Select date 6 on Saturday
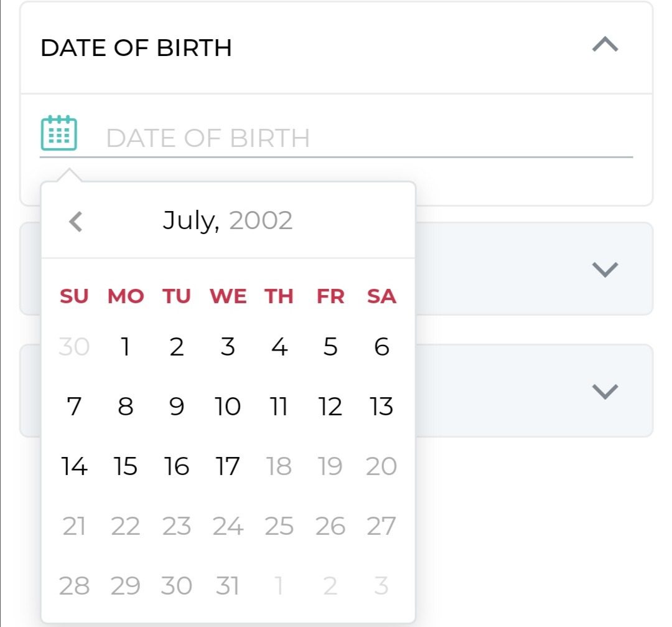672x627 pixels. (x=381, y=347)
